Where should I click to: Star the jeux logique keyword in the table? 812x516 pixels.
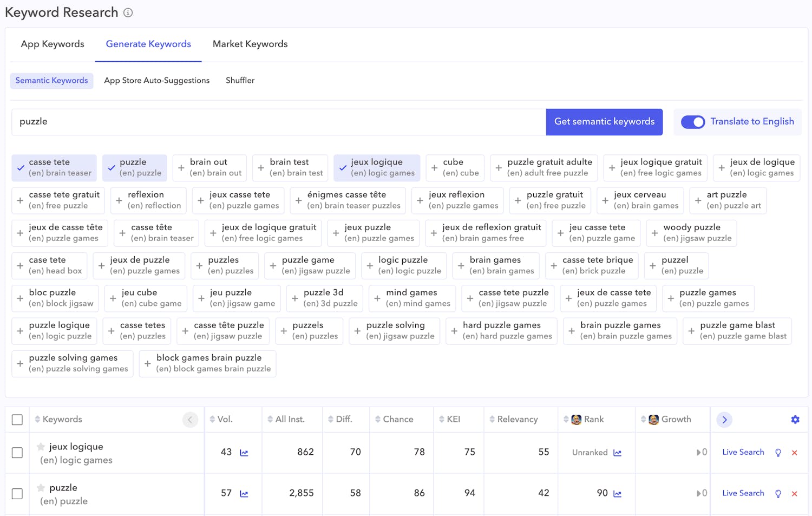(41, 447)
